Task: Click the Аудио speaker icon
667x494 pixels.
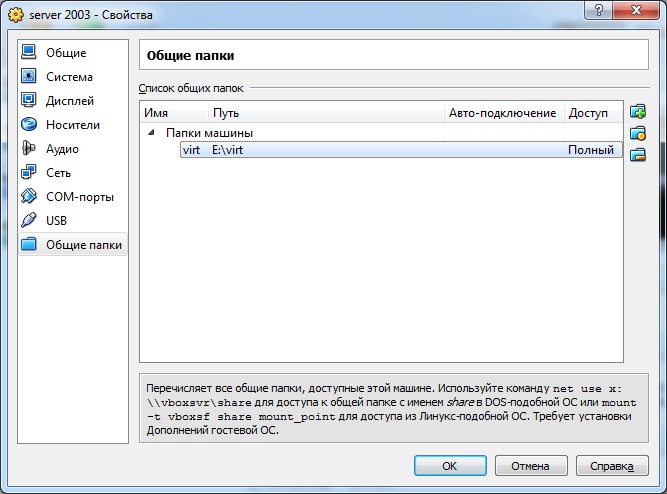Action: click(x=29, y=148)
